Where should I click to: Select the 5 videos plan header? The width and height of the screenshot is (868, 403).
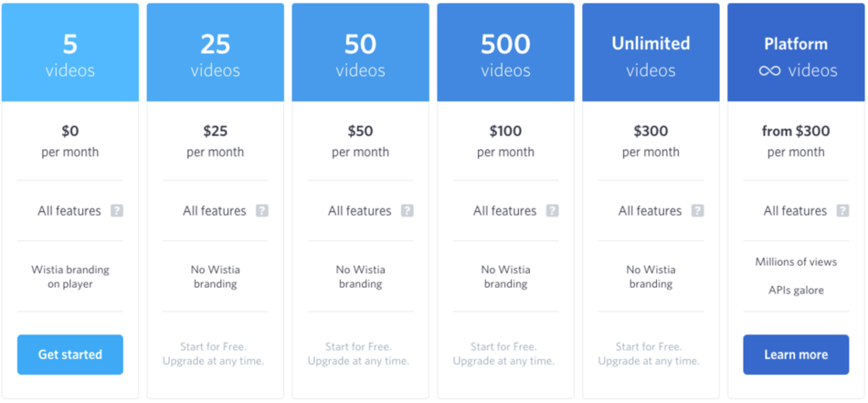[70, 53]
